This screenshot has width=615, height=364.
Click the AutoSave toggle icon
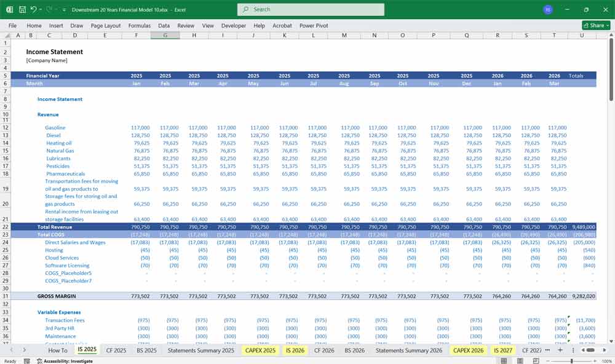point(9,9)
